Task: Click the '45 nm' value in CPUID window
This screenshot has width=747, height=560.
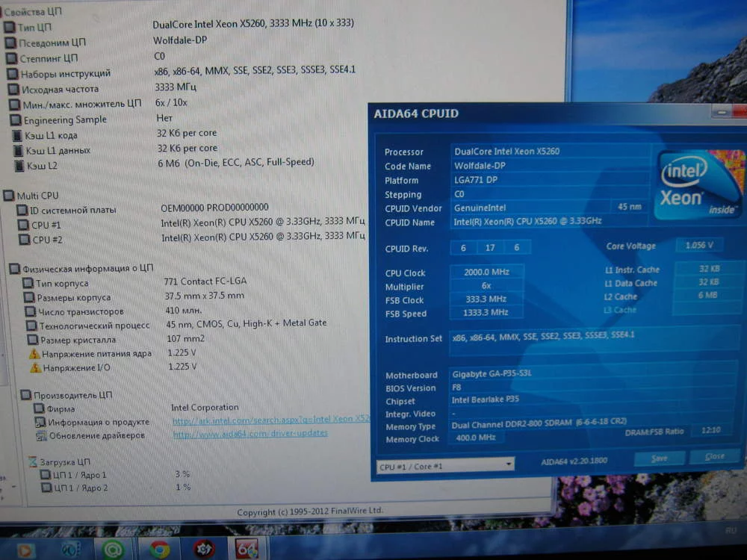Action: point(630,207)
